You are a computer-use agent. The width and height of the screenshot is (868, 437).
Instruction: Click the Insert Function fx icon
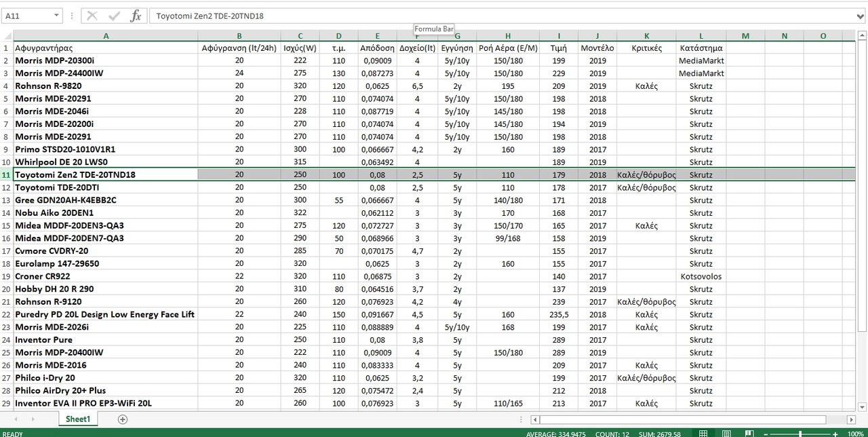tap(136, 16)
